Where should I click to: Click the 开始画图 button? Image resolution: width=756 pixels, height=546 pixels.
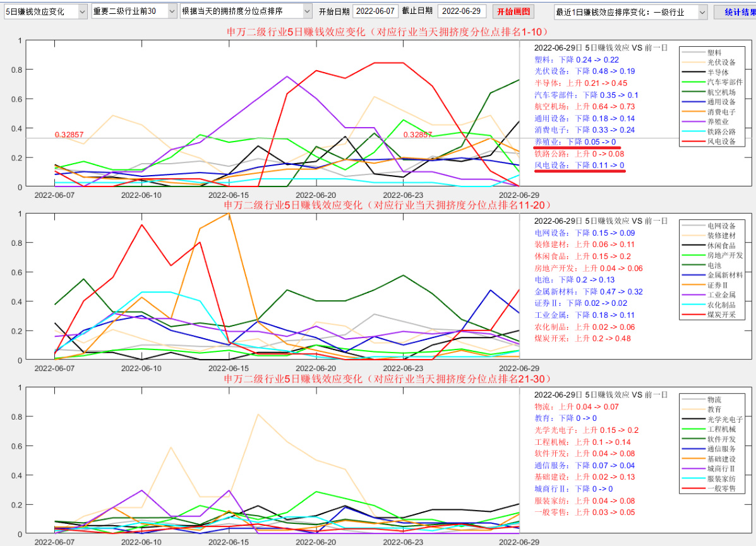pos(513,11)
